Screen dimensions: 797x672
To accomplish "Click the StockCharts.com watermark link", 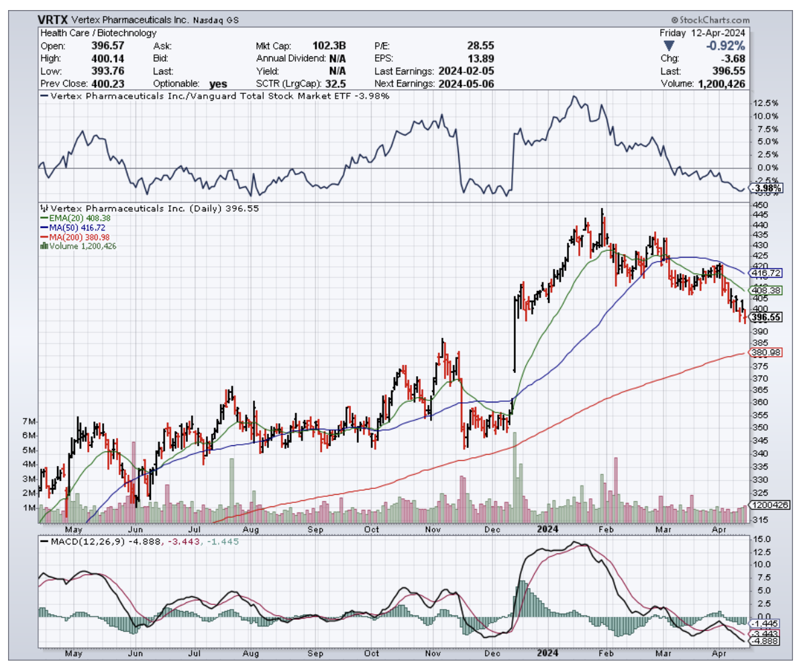I will pyautogui.click(x=712, y=21).
